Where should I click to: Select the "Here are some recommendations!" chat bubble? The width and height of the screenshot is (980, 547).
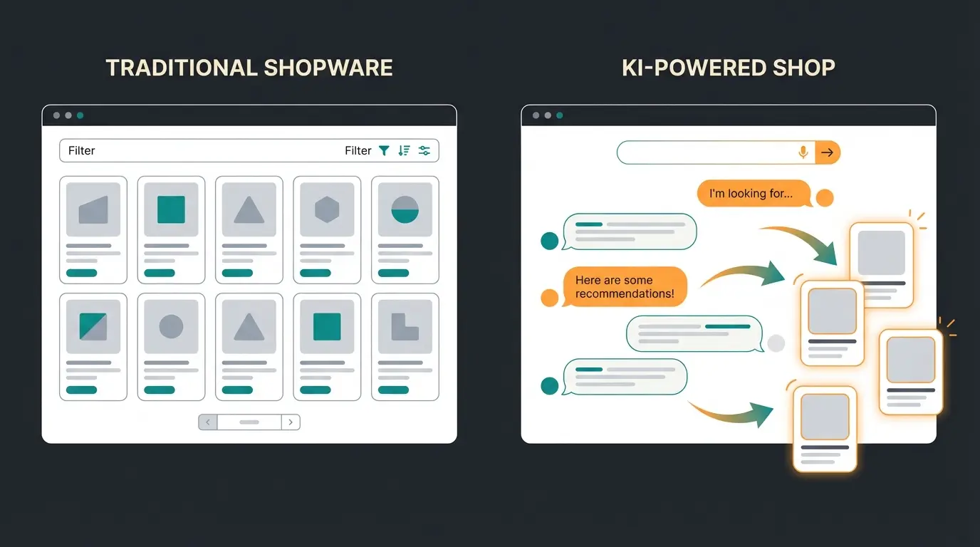(625, 286)
